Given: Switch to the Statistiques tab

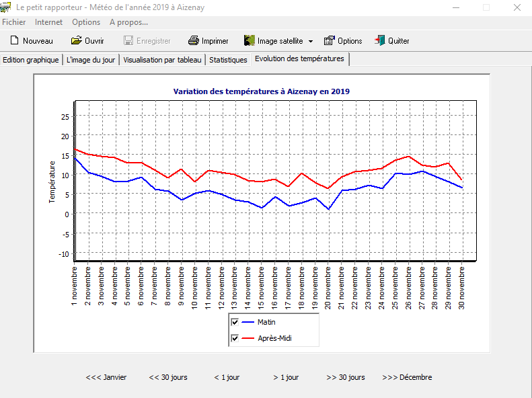Looking at the screenshot, I should coord(228,59).
